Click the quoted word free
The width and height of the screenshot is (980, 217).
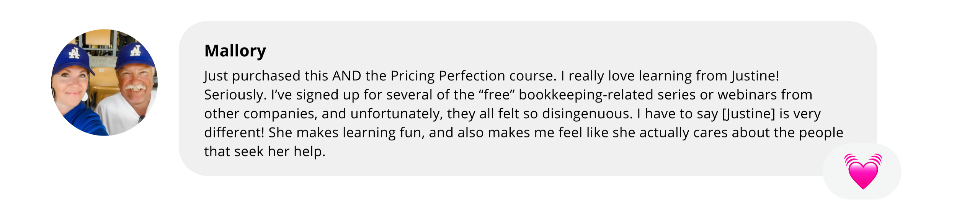tap(496, 95)
